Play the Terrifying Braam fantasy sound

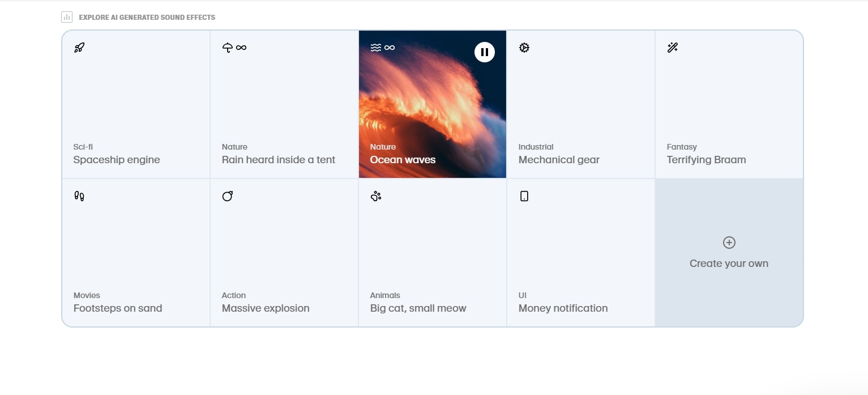coord(729,104)
